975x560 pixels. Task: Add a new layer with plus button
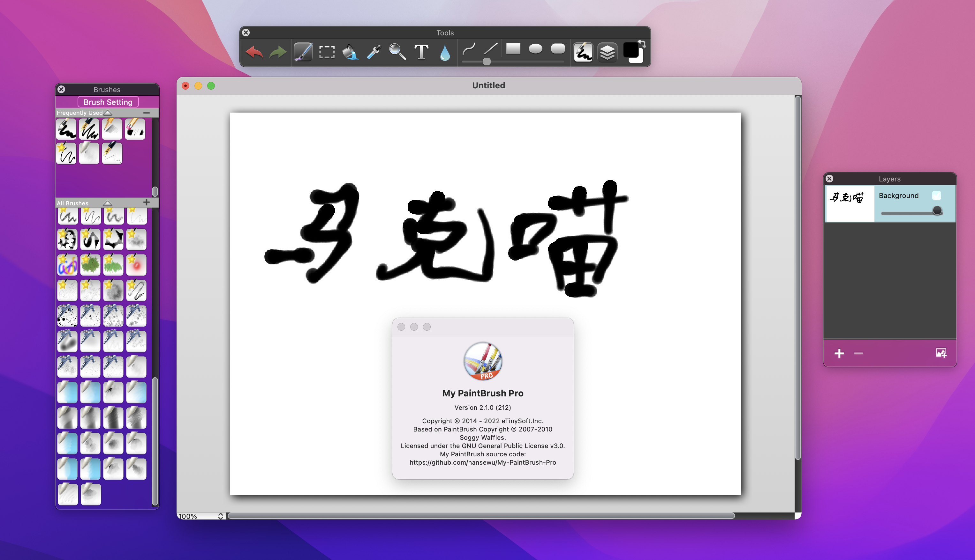pyautogui.click(x=839, y=353)
